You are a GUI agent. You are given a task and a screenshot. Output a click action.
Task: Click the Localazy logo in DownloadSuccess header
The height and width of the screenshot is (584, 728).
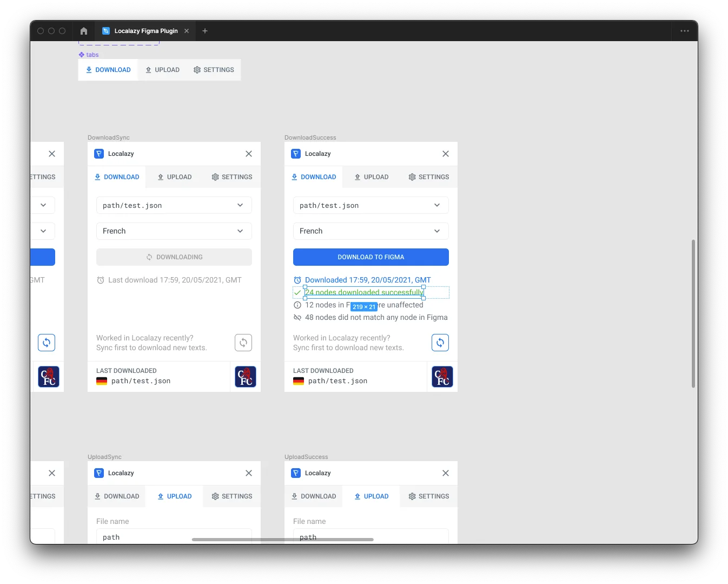pos(296,154)
